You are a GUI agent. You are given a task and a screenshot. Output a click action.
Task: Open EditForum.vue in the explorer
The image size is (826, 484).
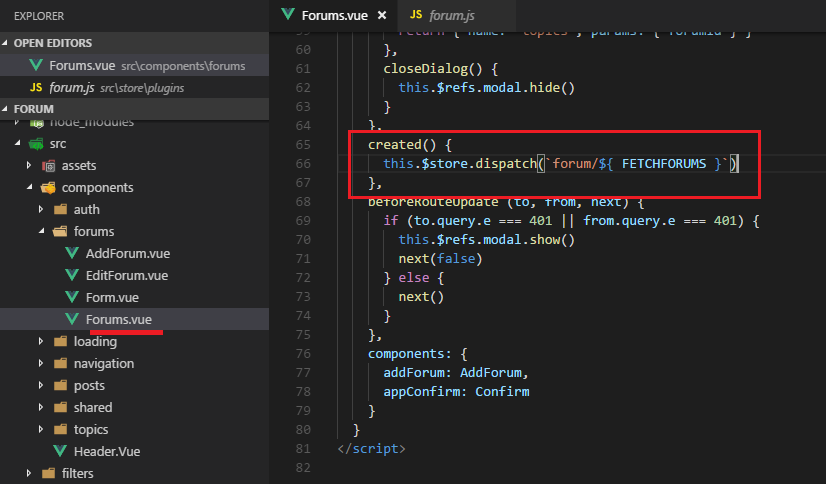[126, 275]
